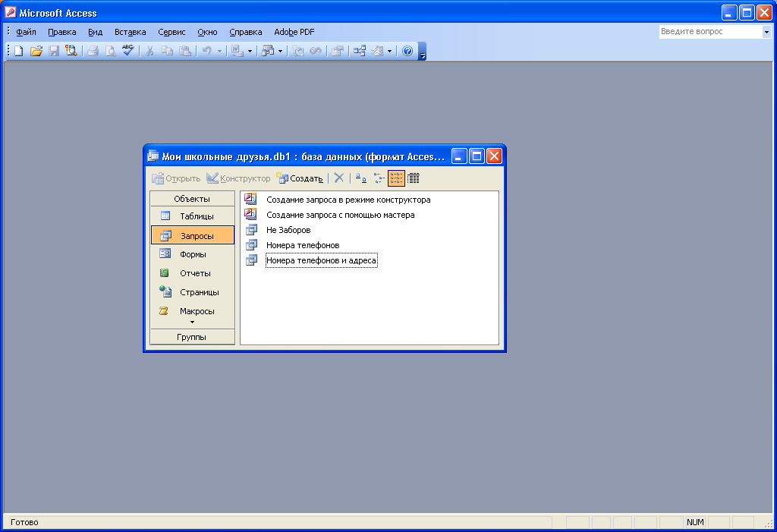This screenshot has width=777, height=532.
Task: Select Формы in objects pane
Action: [x=192, y=254]
